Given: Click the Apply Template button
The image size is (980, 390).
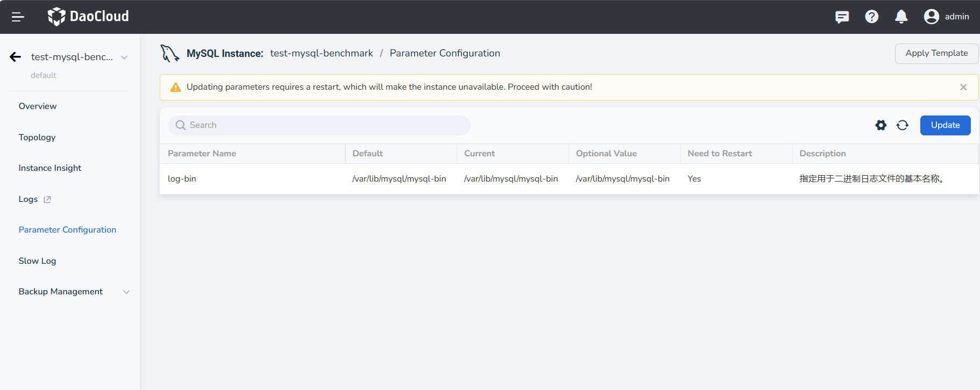Looking at the screenshot, I should tap(936, 53).
